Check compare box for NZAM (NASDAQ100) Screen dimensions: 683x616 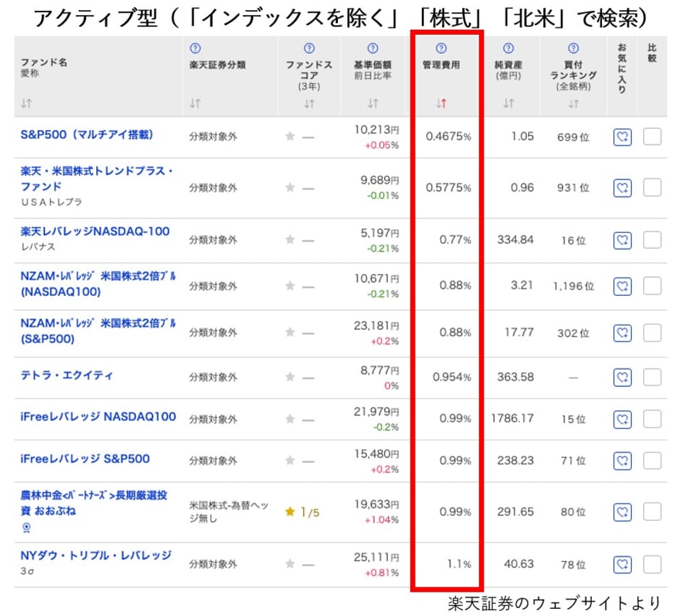click(x=652, y=286)
